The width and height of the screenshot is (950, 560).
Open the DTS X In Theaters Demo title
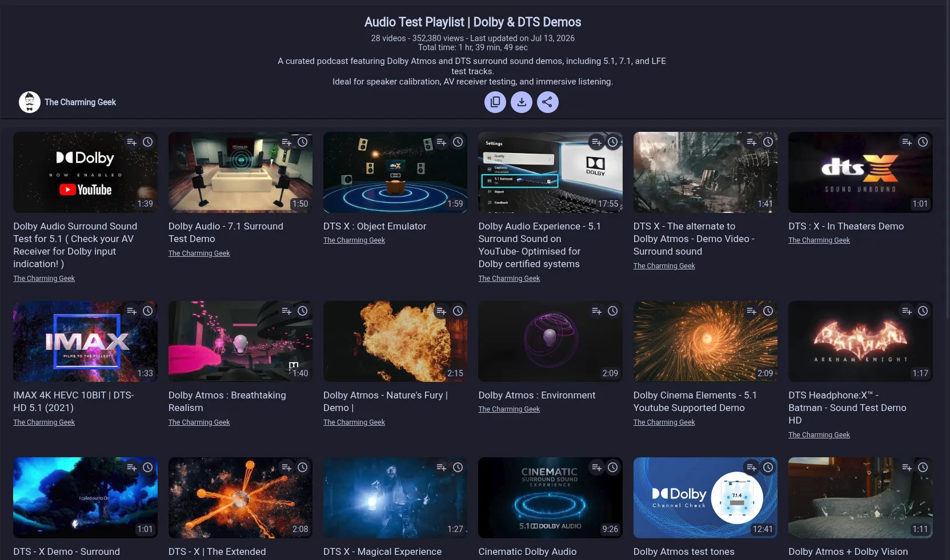pos(846,226)
